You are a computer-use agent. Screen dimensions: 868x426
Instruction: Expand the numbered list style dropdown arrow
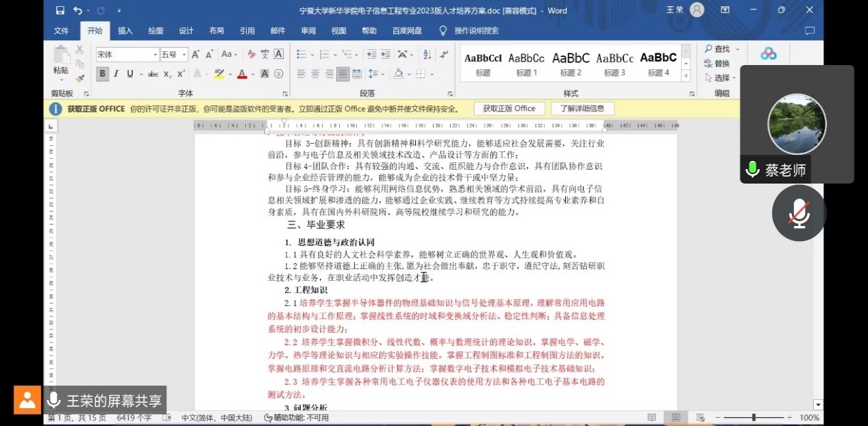[x=336, y=55]
